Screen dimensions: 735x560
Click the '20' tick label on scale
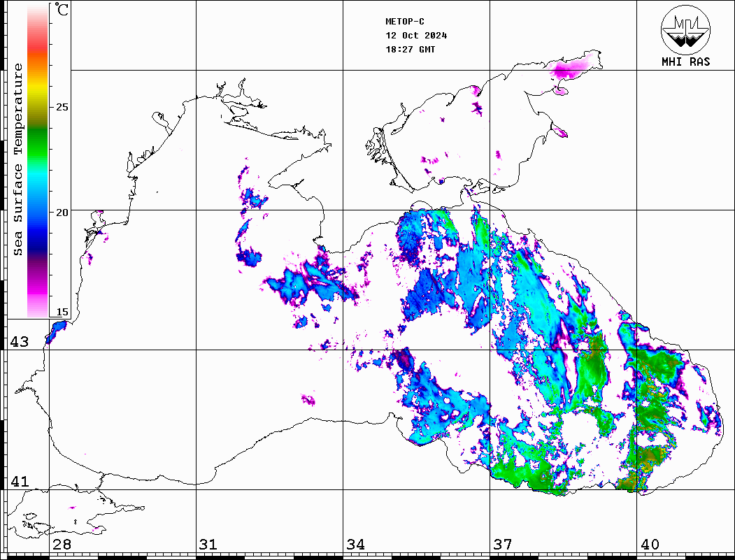pyautogui.click(x=62, y=213)
